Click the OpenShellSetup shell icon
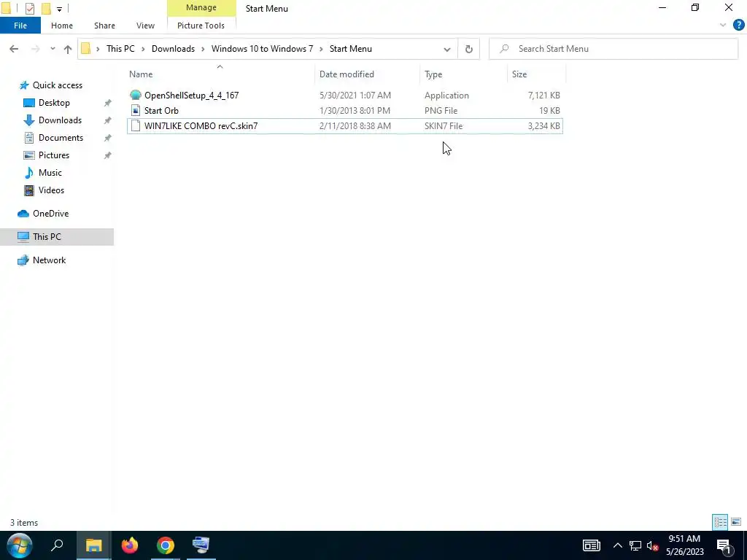The height and width of the screenshot is (560, 747). tap(135, 96)
